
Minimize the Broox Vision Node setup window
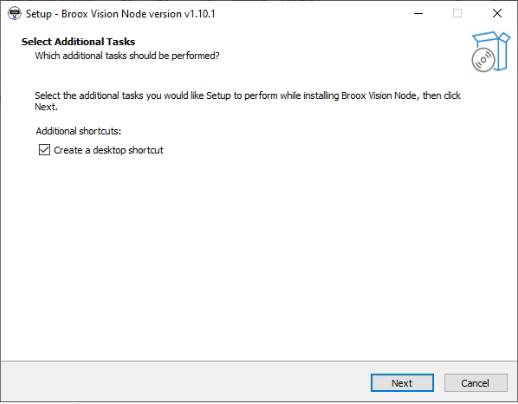[418, 14]
